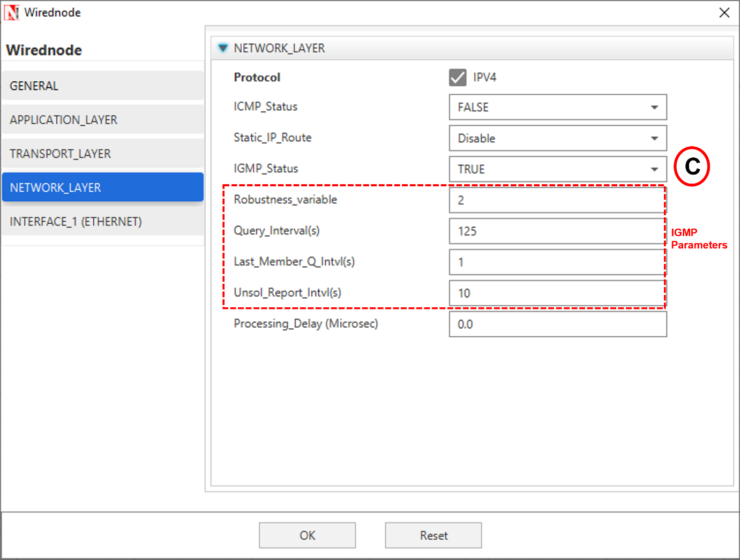Open the TRANSPORT_LAYER tab
This screenshot has height=560, width=740.
pyautogui.click(x=102, y=154)
